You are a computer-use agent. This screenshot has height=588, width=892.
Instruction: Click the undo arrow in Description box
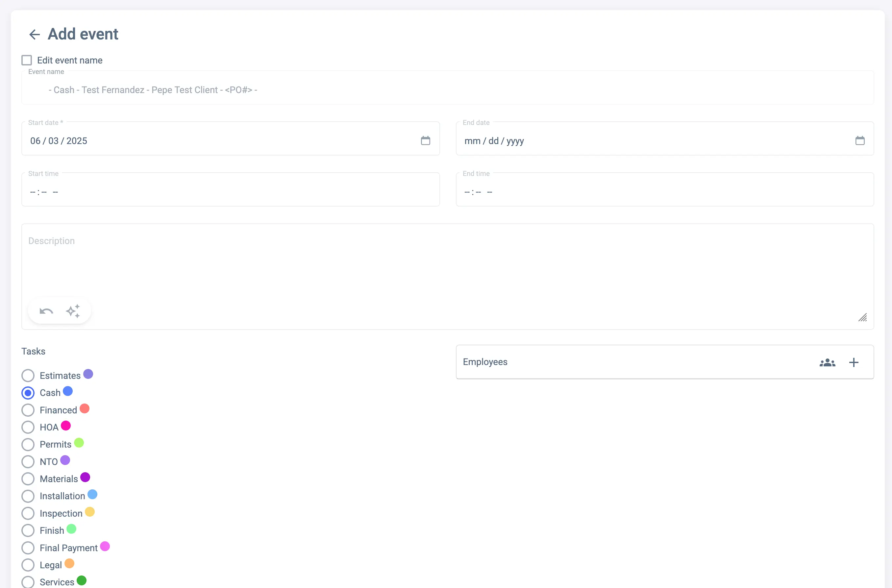(46, 311)
